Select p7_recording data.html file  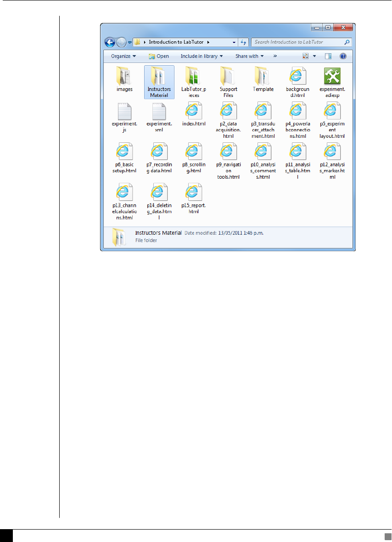pos(159,158)
